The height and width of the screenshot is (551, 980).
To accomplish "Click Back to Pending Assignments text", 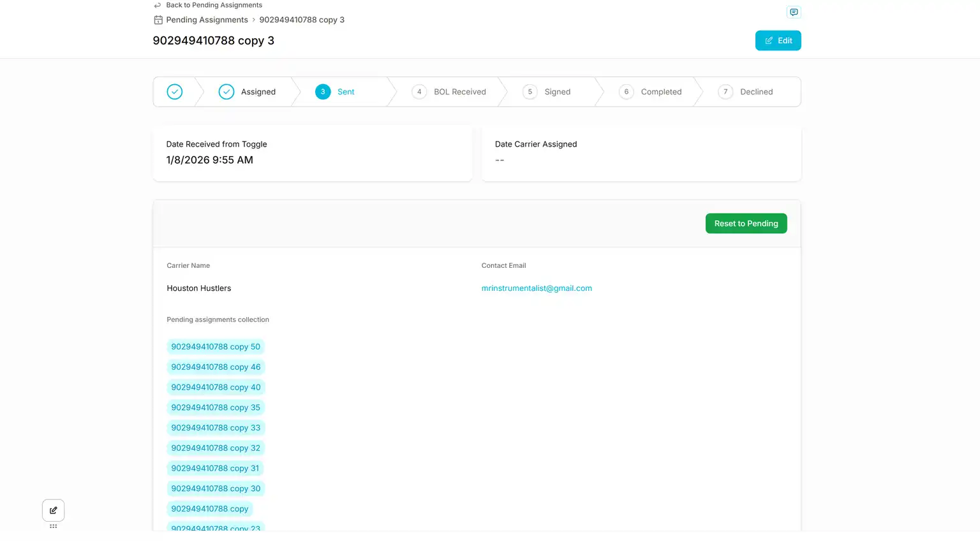I will tap(214, 5).
